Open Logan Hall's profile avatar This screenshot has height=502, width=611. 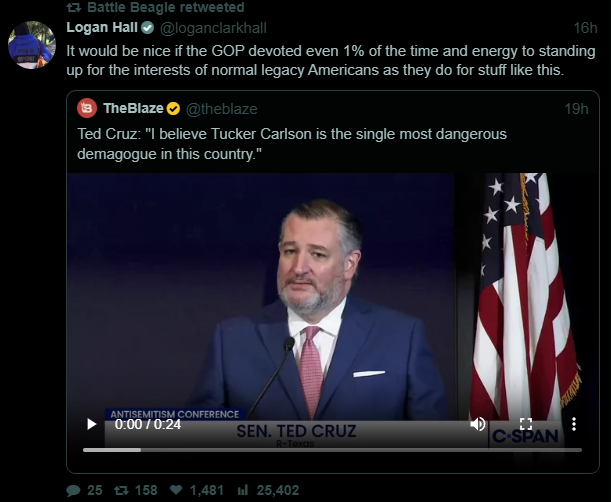32,44
